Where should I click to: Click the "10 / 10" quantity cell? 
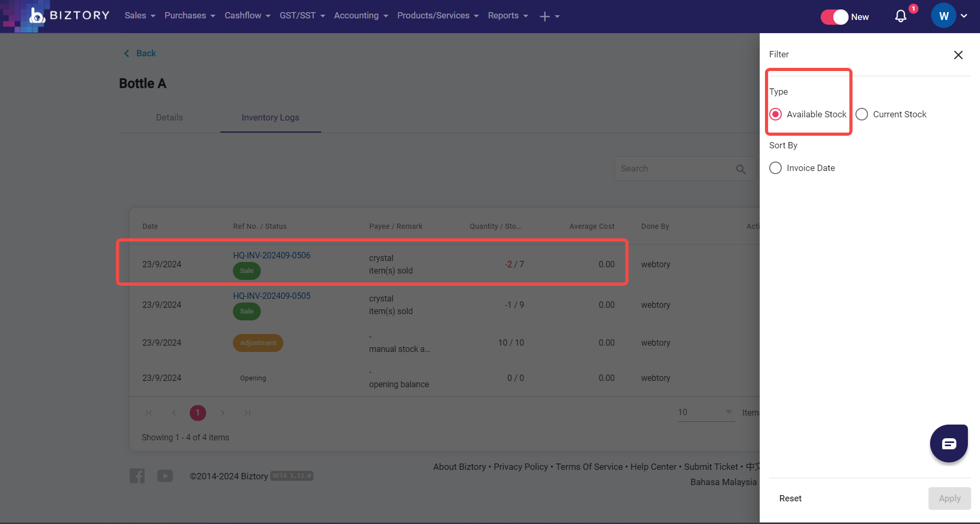tap(511, 343)
